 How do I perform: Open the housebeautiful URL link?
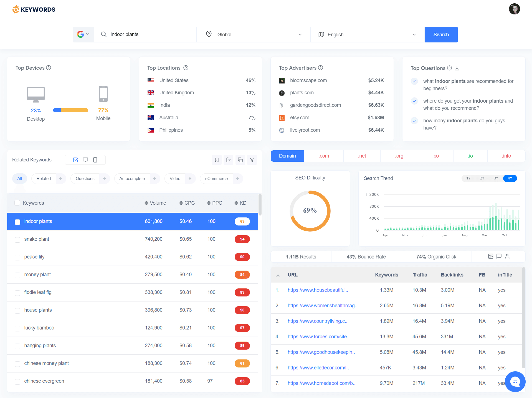click(318, 290)
